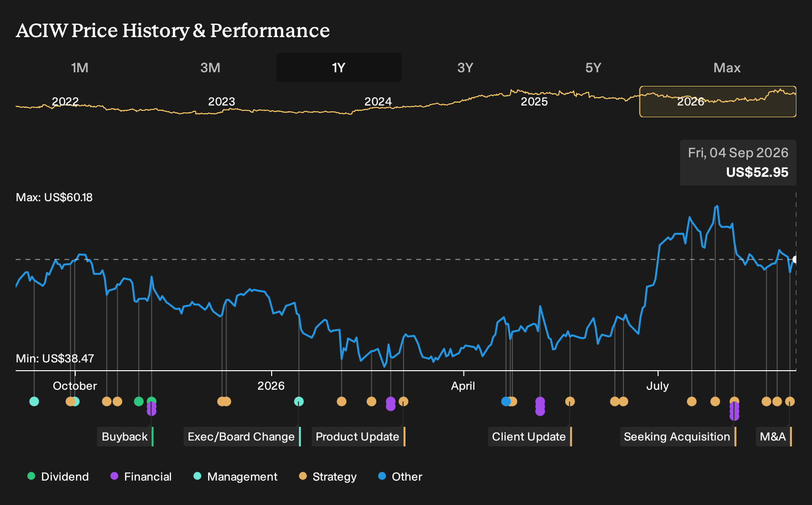Click the 2023 label on overview chart
Screen dimensions: 812x505
222,102
